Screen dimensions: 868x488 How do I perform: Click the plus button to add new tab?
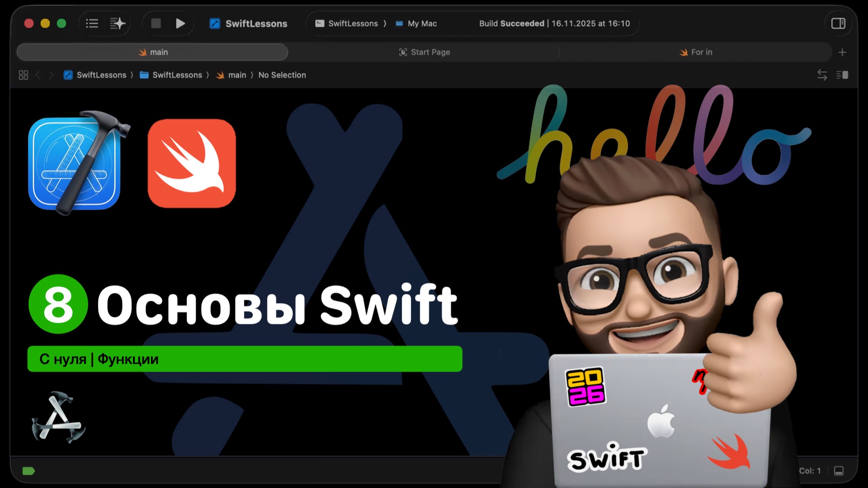click(x=843, y=52)
